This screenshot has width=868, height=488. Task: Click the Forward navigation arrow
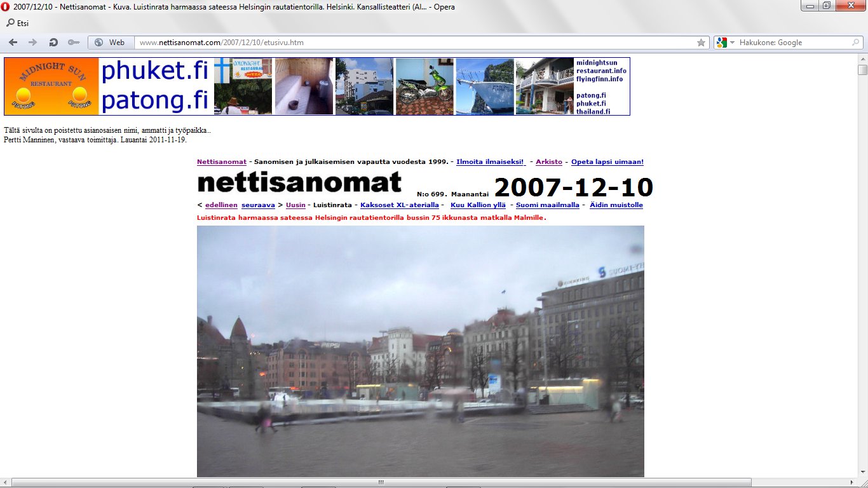(33, 43)
